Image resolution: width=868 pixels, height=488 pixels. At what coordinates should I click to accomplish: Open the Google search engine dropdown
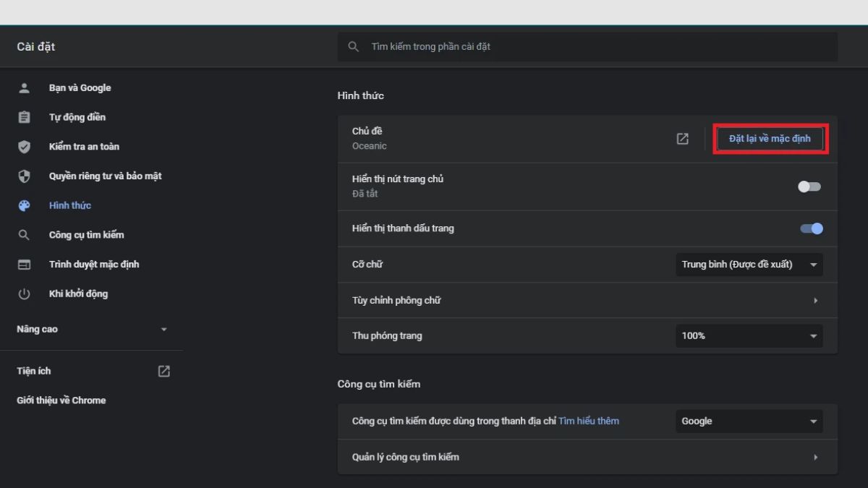click(x=749, y=421)
